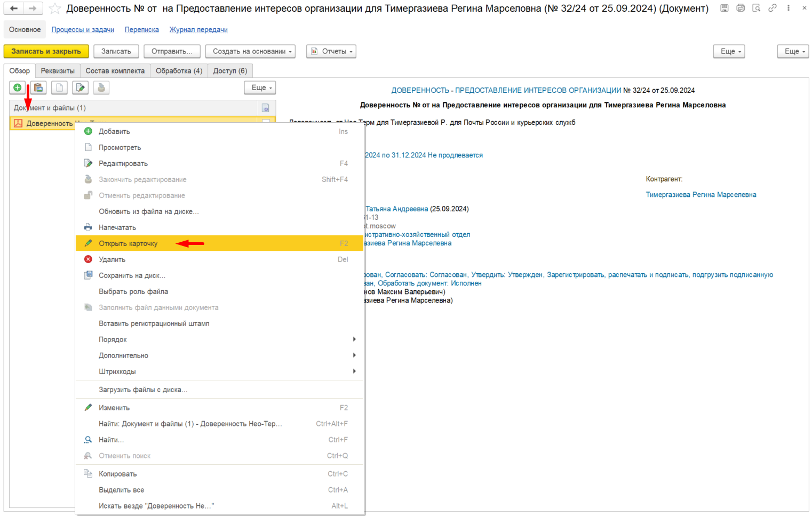Open the Журнал передачи link
Image resolution: width=812 pixels, height=516 pixels.
[x=198, y=30]
